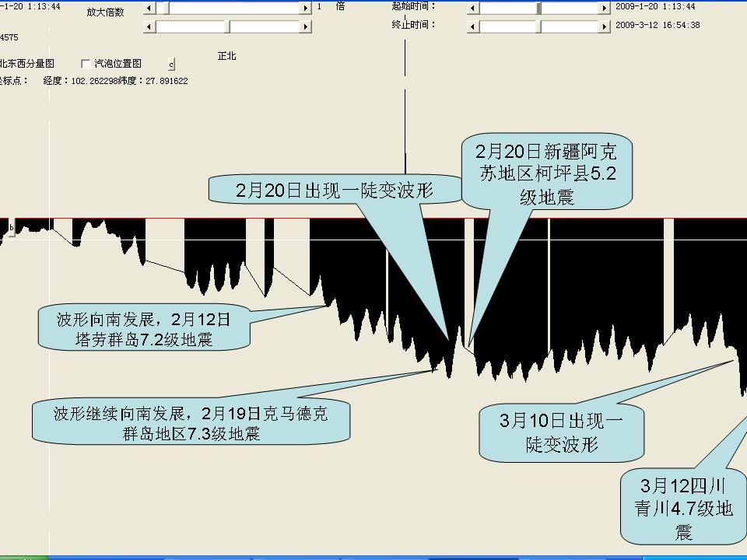Viewport: 747px width, 560px height.
Task: Click bubble '2月20日出现一陡变波形'
Action: pyautogui.click(x=335, y=191)
